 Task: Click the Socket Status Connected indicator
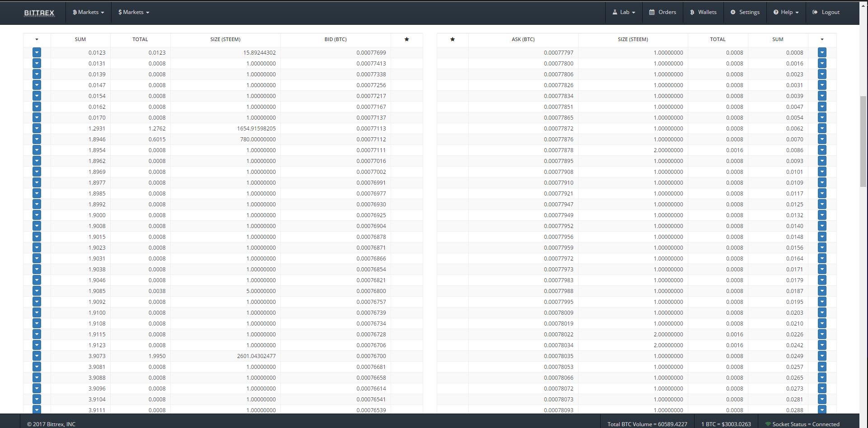tap(802, 424)
